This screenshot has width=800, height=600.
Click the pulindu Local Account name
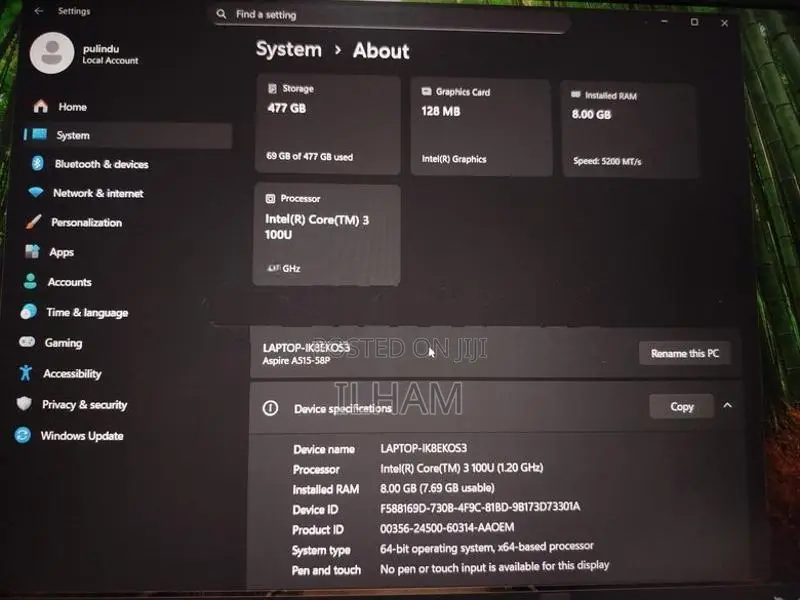[110, 54]
